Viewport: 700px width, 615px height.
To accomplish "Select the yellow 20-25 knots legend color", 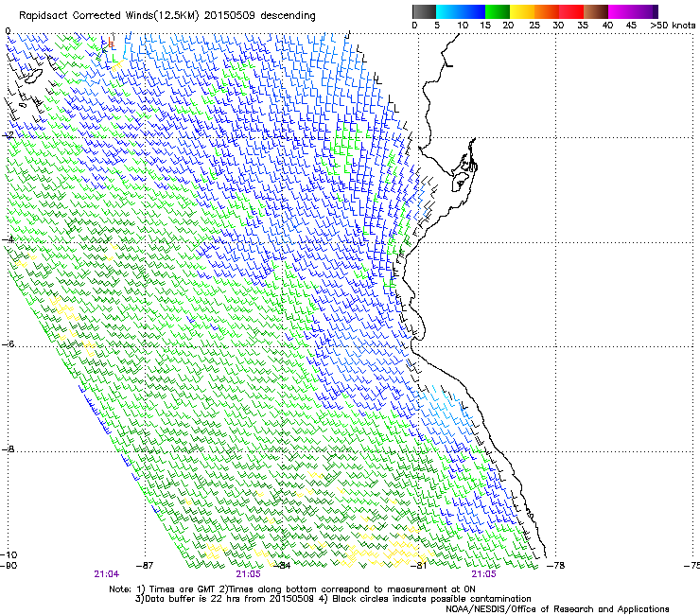I will pos(522,11).
